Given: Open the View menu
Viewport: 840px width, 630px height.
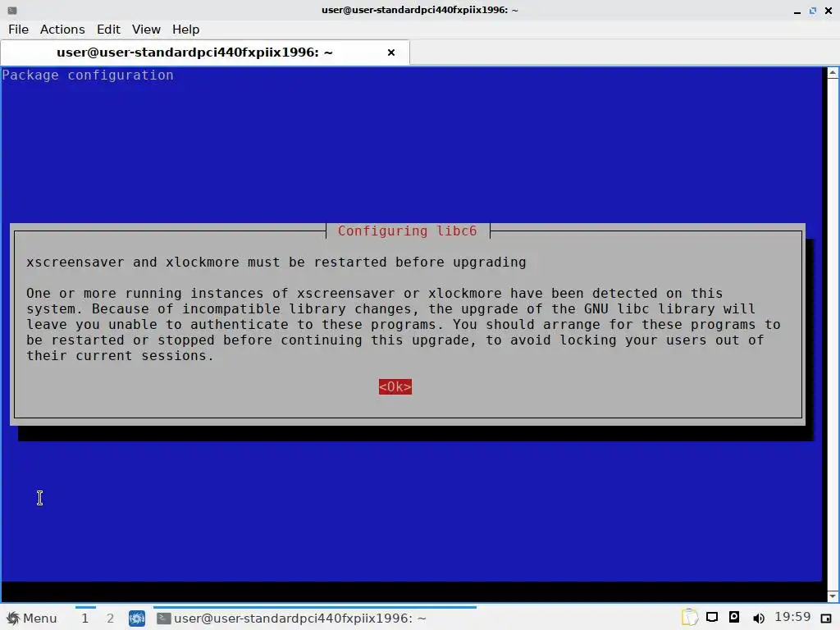Looking at the screenshot, I should (x=146, y=30).
